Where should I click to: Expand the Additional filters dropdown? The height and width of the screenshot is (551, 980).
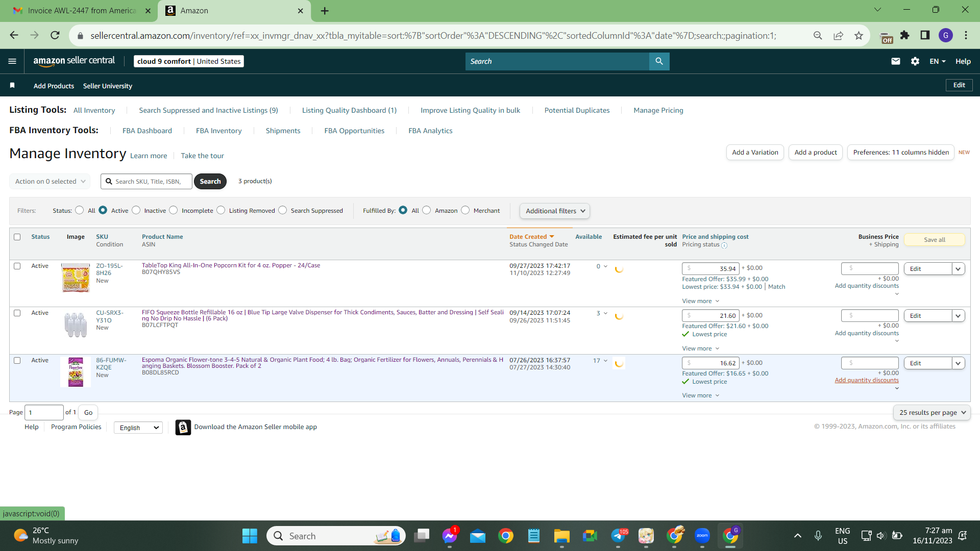(x=555, y=211)
